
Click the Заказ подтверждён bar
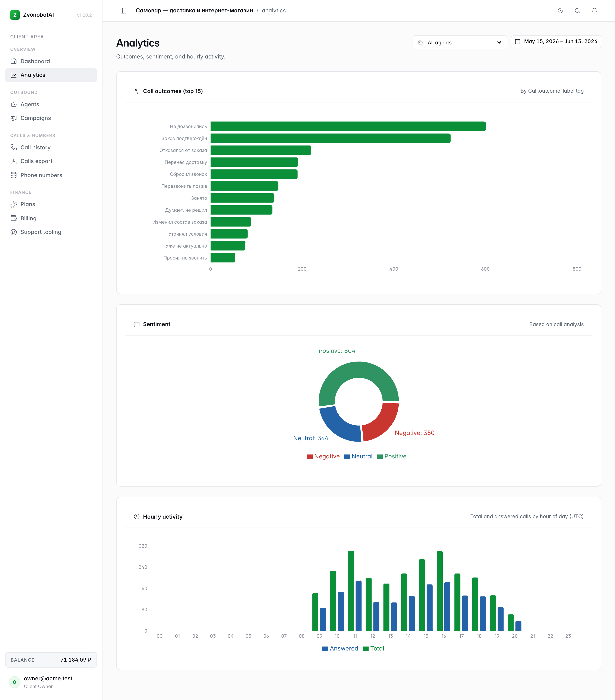pyautogui.click(x=330, y=138)
